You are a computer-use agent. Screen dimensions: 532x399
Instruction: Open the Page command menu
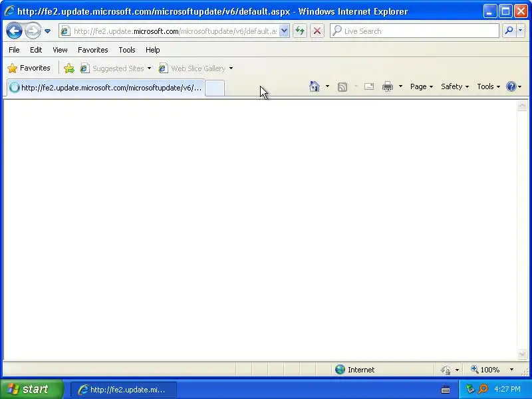(422, 86)
